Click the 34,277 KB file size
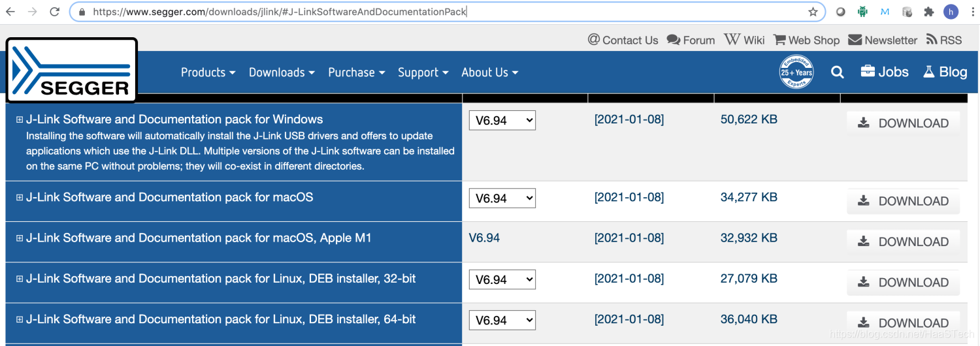Image resolution: width=980 pixels, height=346 pixels. point(749,197)
